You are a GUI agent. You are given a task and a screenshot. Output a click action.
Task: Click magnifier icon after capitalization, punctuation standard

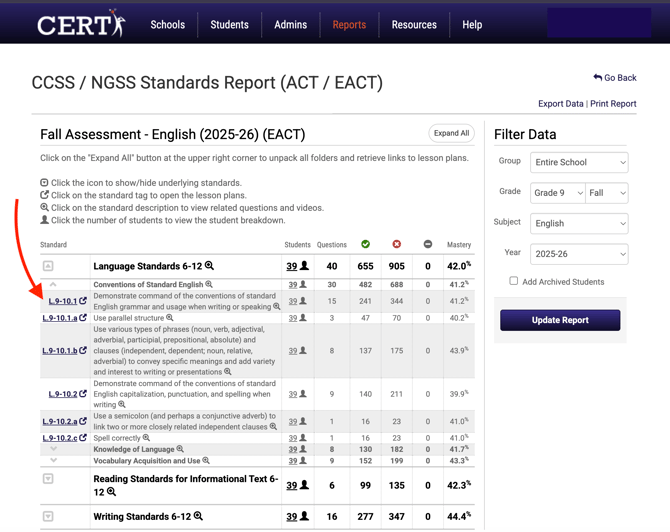[122, 404]
